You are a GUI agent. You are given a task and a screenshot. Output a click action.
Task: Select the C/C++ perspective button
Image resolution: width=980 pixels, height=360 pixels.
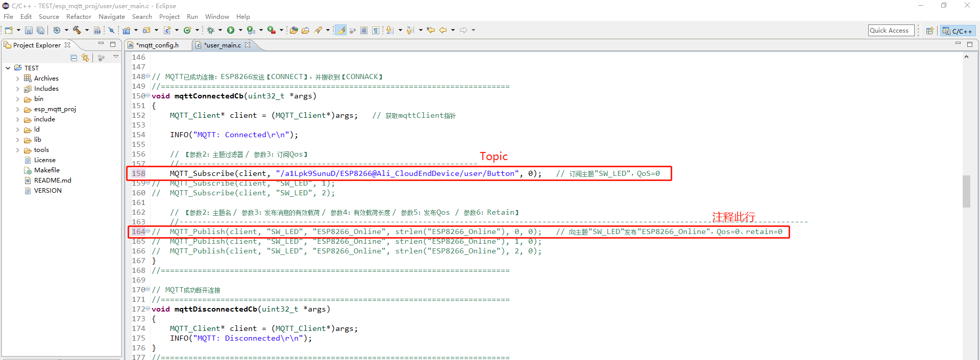pos(958,31)
